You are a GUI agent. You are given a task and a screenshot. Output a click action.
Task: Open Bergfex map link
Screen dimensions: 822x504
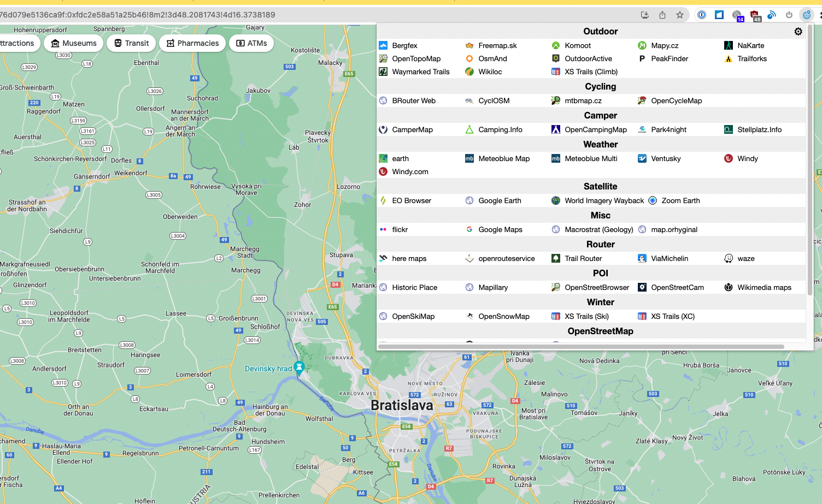(x=404, y=45)
